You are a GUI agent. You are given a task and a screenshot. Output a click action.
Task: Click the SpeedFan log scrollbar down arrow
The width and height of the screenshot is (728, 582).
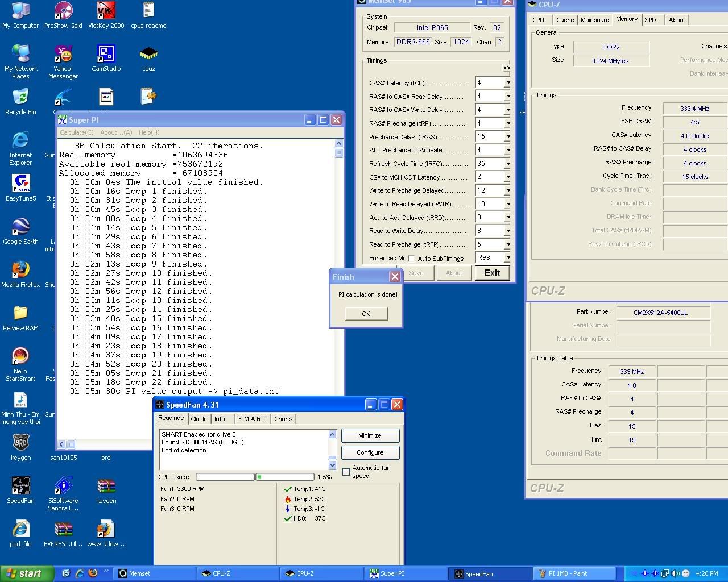point(333,465)
